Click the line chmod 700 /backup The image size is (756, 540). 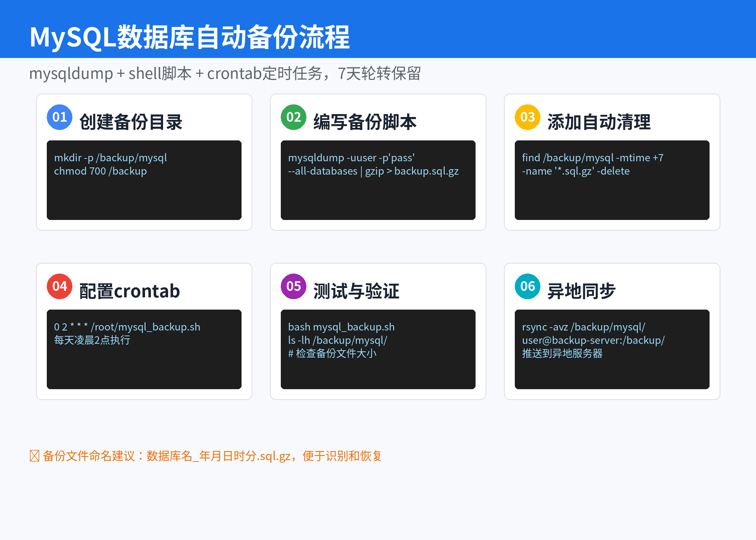coord(100,171)
